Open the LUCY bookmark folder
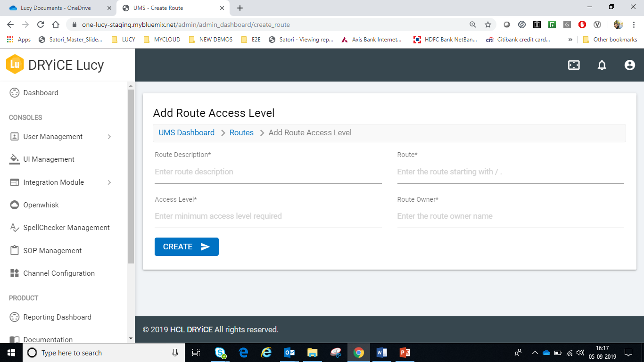This screenshot has height=362, width=644. (x=124, y=40)
